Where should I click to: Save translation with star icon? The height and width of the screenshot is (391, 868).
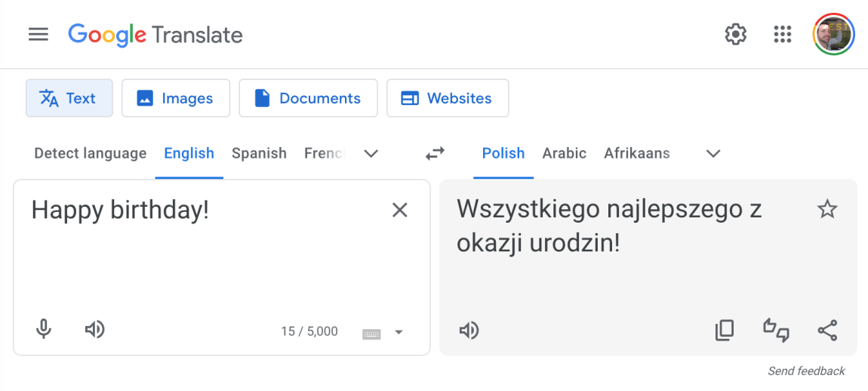[x=827, y=209]
